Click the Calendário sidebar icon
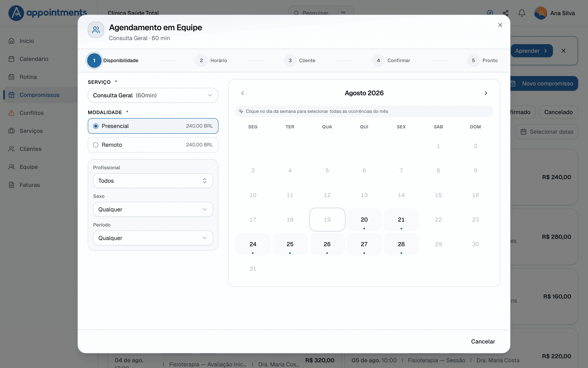588x368 pixels. click(x=11, y=59)
